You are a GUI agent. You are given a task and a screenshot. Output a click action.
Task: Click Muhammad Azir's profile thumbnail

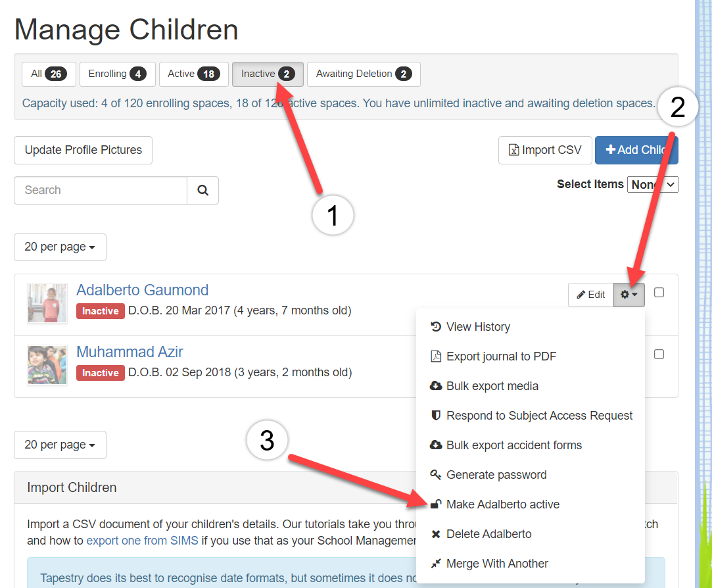point(47,365)
